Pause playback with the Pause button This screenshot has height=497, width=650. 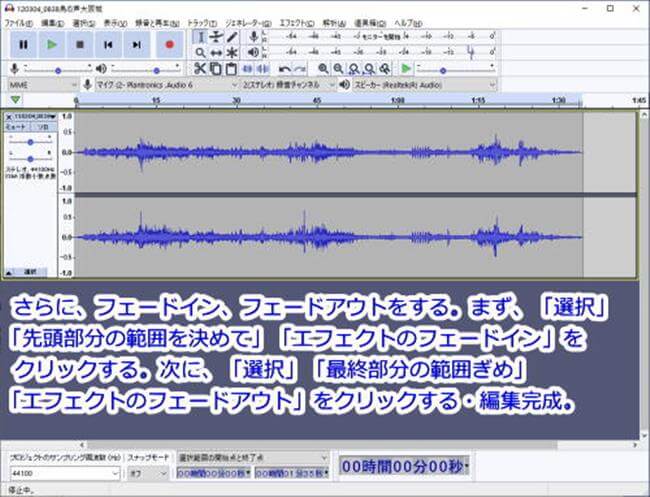23,44
